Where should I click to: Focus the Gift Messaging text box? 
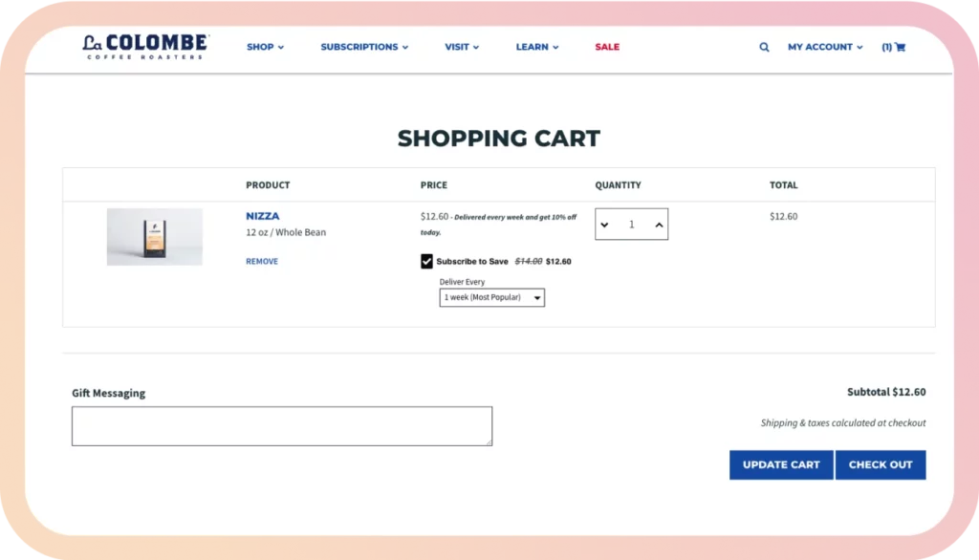click(282, 426)
